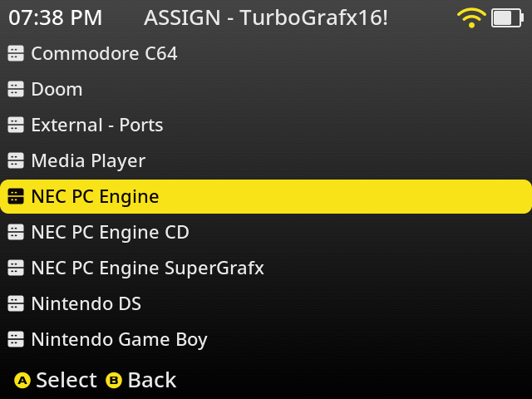The height and width of the screenshot is (399, 532).
Task: Click the icon on highlighted NEC PC Engine
Action: coord(16,197)
